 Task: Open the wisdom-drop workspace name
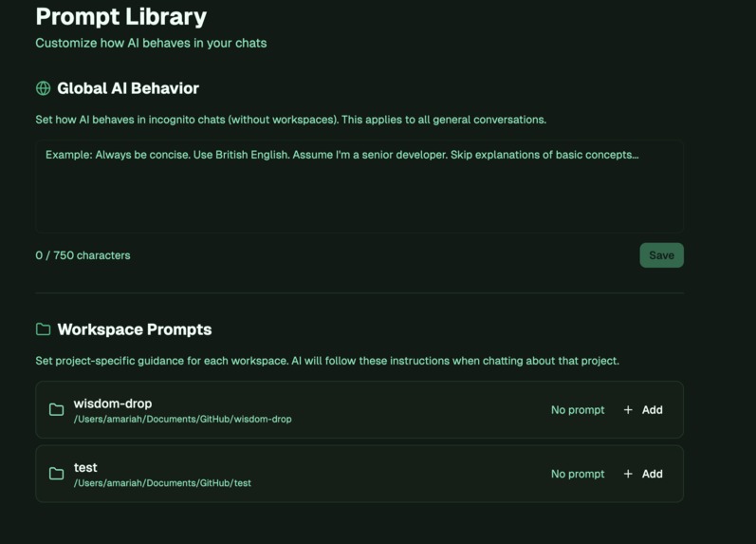pyautogui.click(x=113, y=403)
